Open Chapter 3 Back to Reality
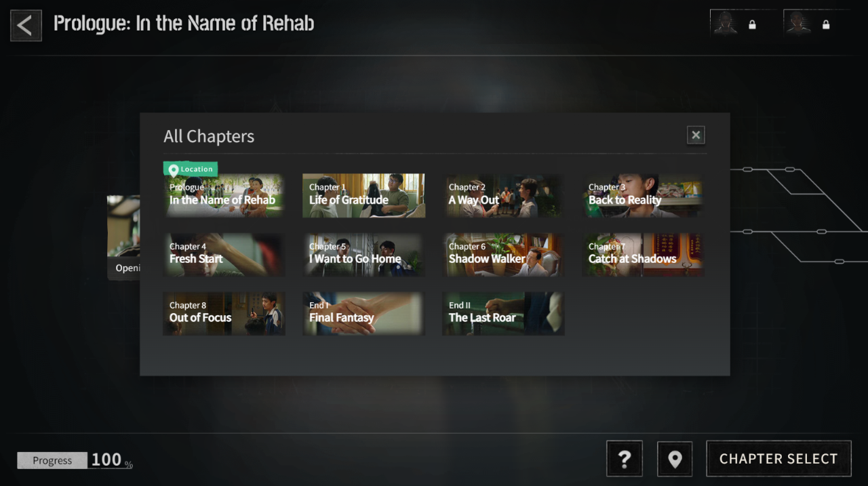The height and width of the screenshot is (486, 868). click(x=643, y=195)
